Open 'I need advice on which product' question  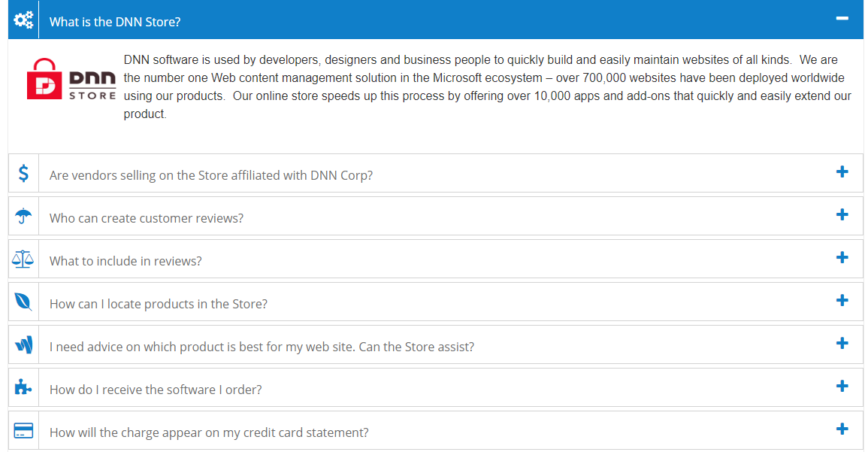pyautogui.click(x=262, y=347)
